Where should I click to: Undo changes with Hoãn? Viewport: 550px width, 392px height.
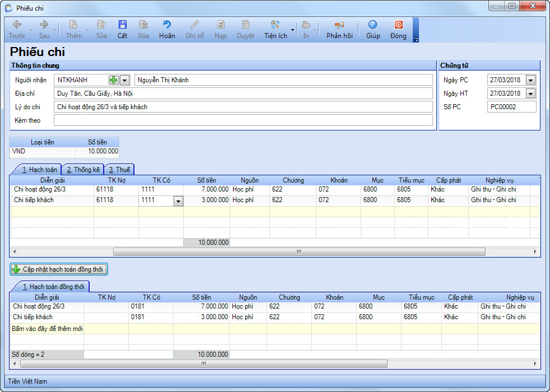pyautogui.click(x=167, y=30)
